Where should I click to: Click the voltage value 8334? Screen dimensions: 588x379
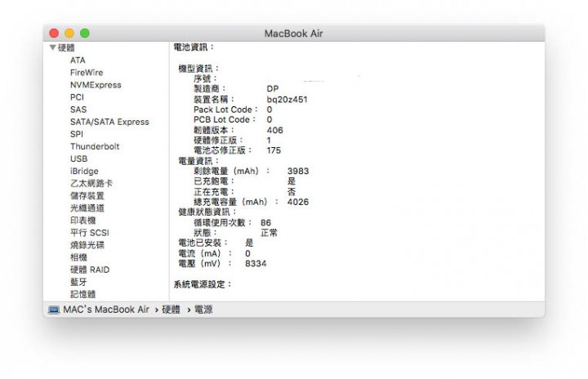tap(256, 264)
